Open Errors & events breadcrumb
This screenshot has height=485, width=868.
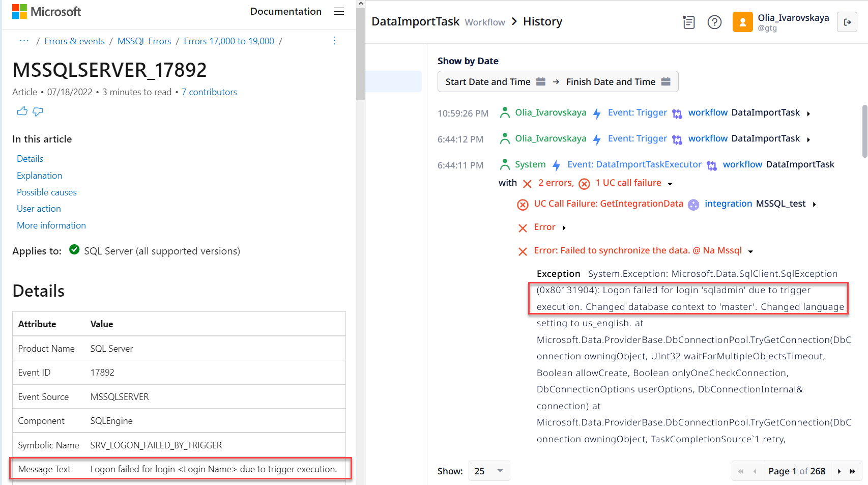point(74,41)
